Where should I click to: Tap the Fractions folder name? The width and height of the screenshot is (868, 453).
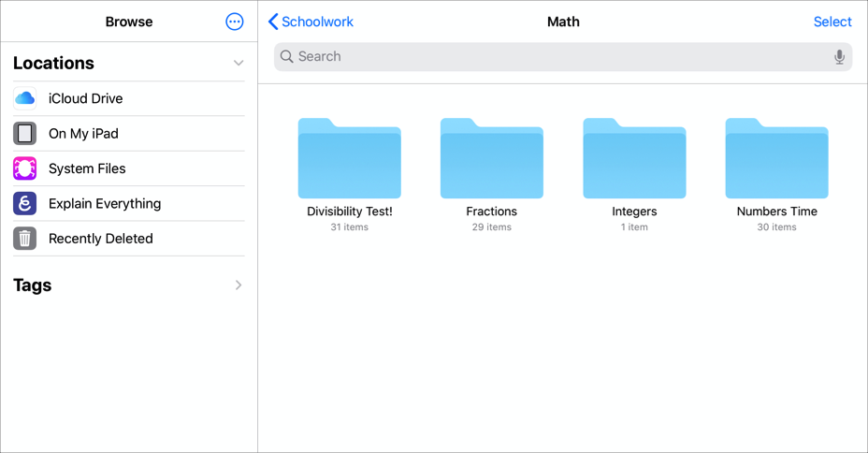[492, 212]
